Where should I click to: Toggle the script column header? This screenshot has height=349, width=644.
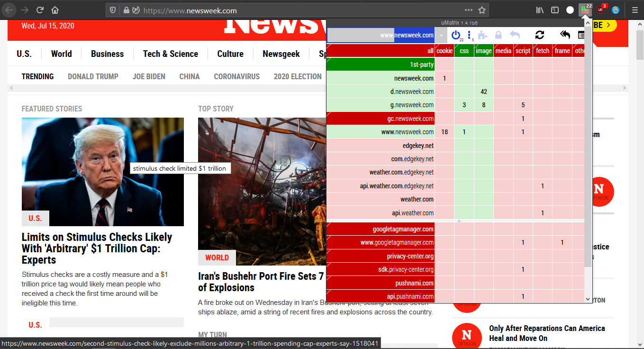coord(523,51)
